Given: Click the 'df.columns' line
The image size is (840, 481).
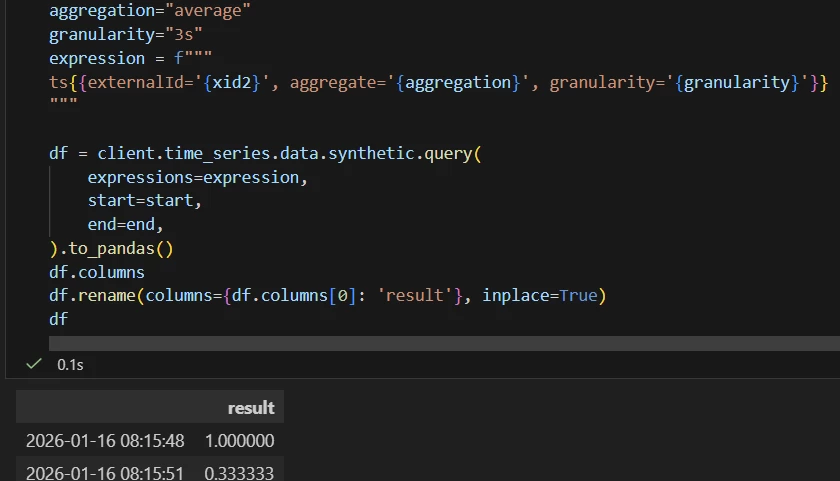Looking at the screenshot, I should click(x=97, y=272).
